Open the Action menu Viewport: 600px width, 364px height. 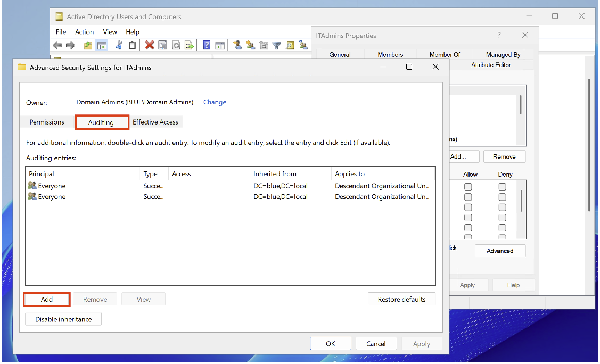[84, 32]
